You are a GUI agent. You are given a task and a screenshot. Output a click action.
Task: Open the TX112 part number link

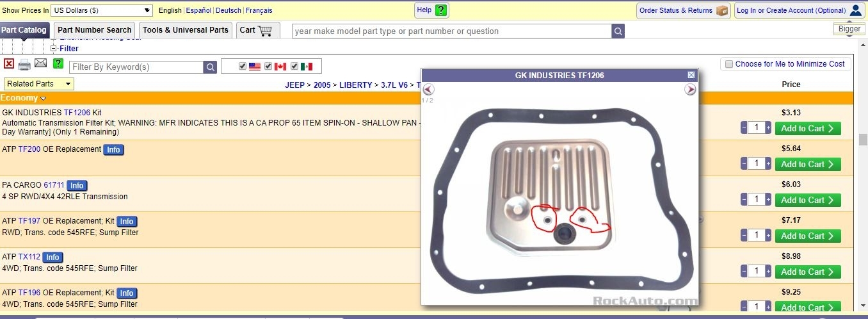click(29, 257)
